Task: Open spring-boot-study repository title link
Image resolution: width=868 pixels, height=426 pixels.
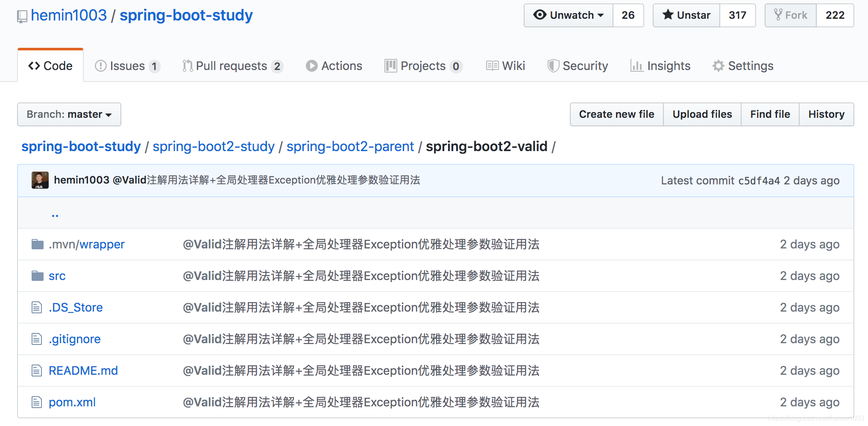Action: click(x=186, y=15)
